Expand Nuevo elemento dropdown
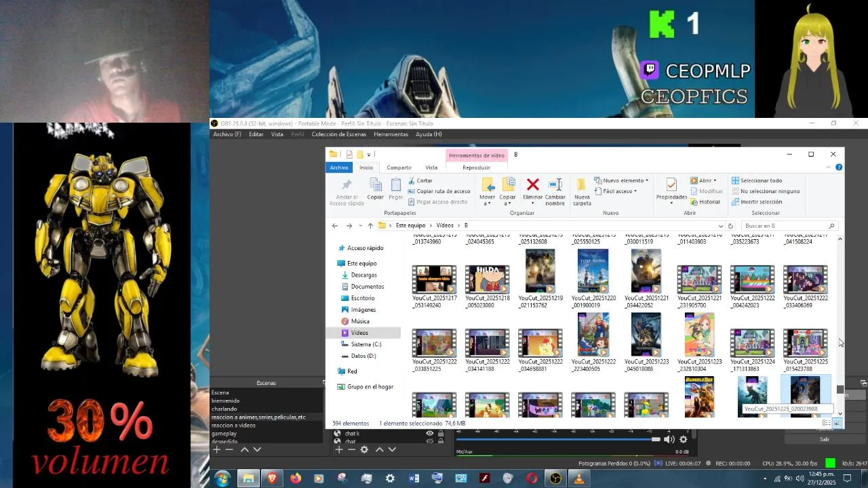The height and width of the screenshot is (488, 868). [x=621, y=180]
